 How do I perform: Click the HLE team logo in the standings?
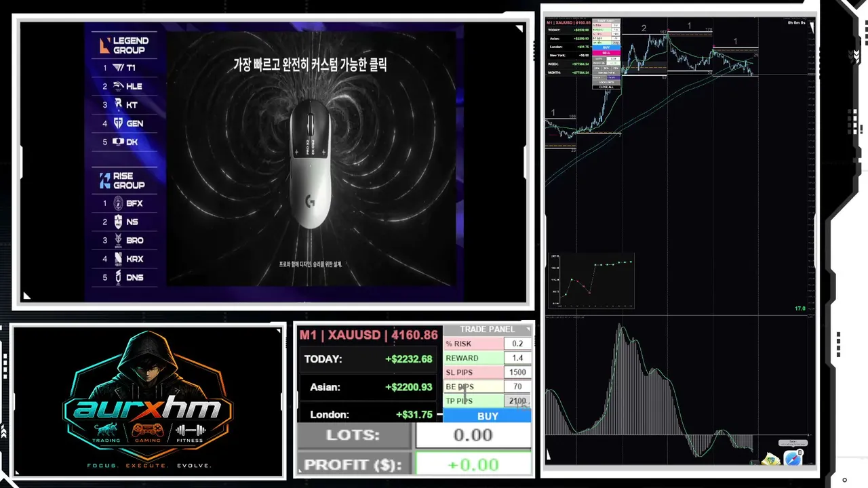pyautogui.click(x=118, y=86)
